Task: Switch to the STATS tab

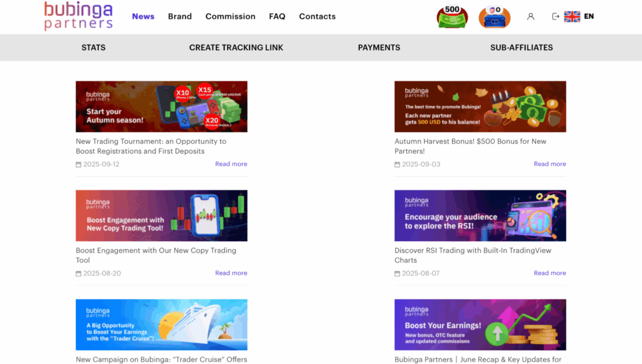Action: (93, 48)
